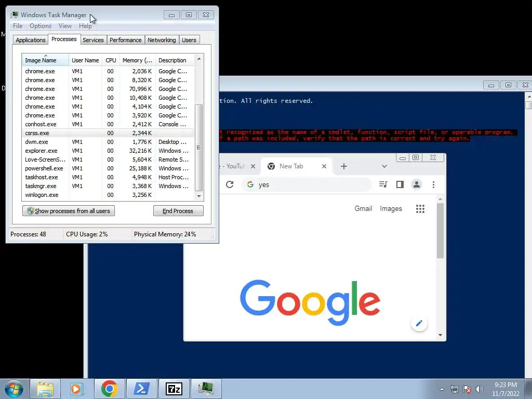The height and width of the screenshot is (399, 532).
Task: Select the conhost.exe process row
Action: click(108, 124)
